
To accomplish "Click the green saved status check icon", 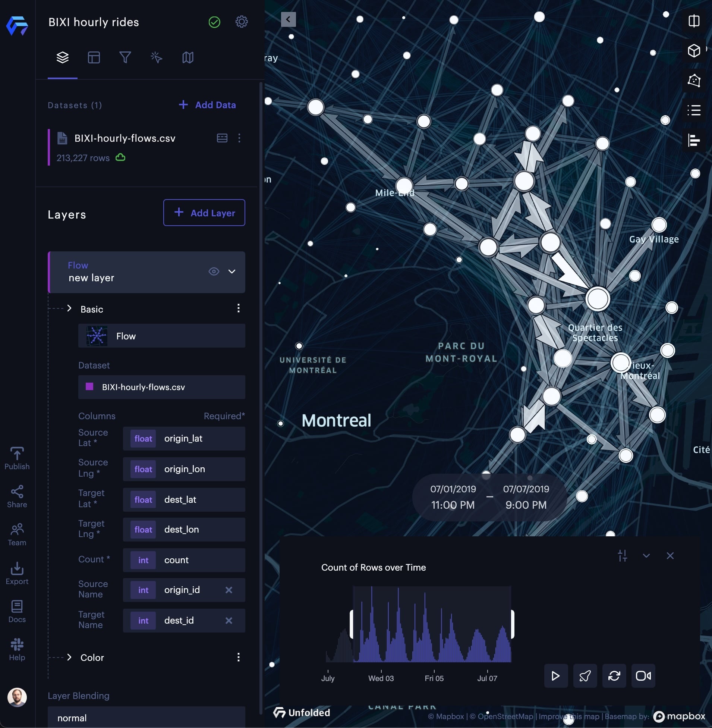I will coord(214,22).
